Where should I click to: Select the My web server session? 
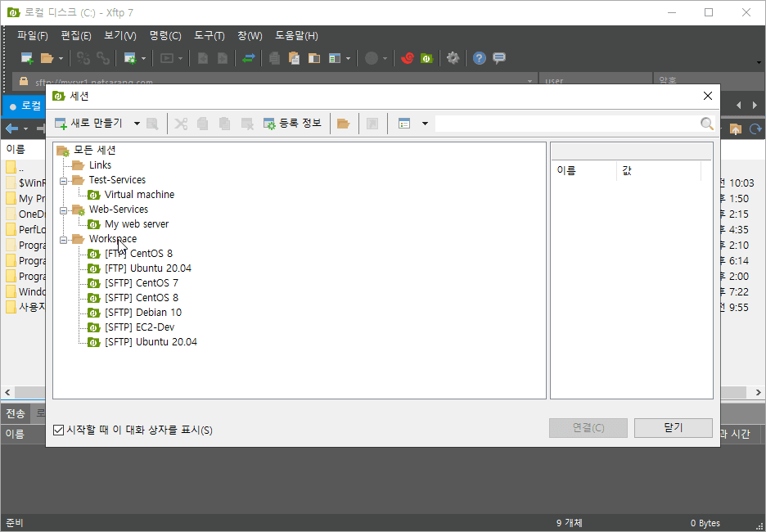[x=137, y=223]
